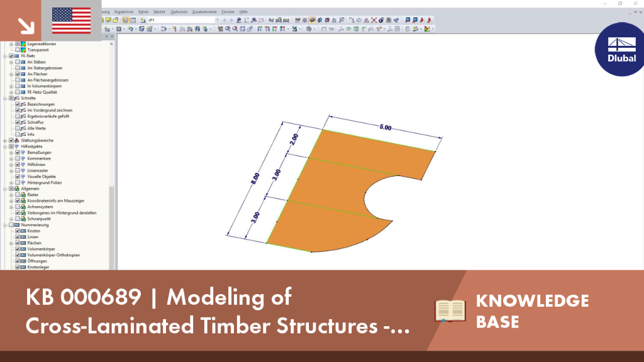Expand the Bemaßungen tree item
644x362 pixels.
pos(11,153)
